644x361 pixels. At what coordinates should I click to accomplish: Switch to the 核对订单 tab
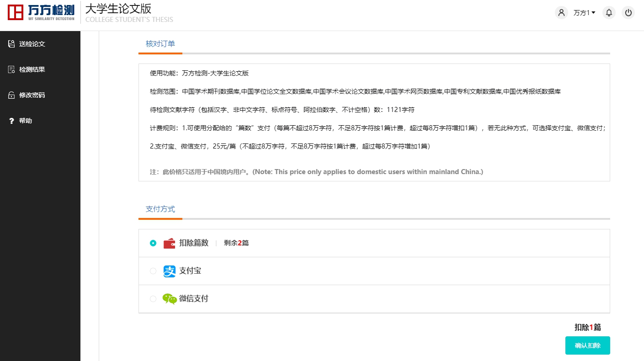(x=160, y=44)
